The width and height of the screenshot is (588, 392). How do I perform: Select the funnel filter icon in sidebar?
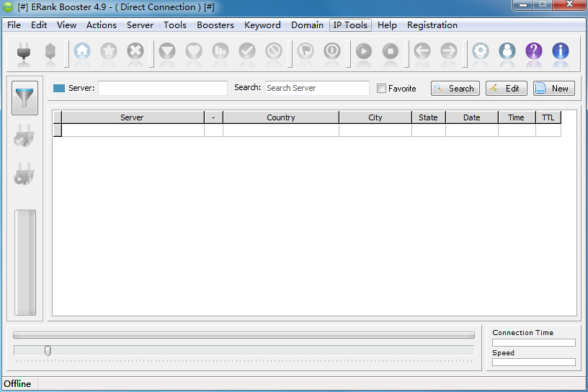[x=25, y=97]
